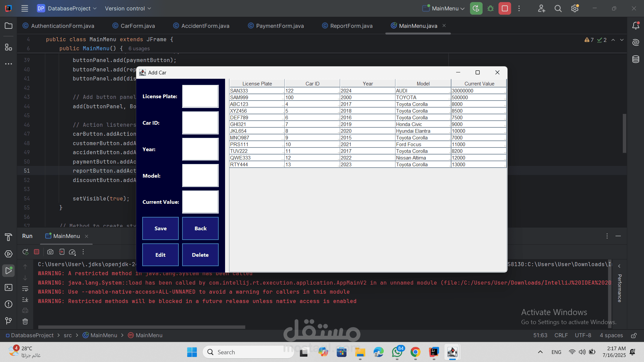Open IDE settings gear icon
Viewport: 644px width, 362px height.
point(575,8)
